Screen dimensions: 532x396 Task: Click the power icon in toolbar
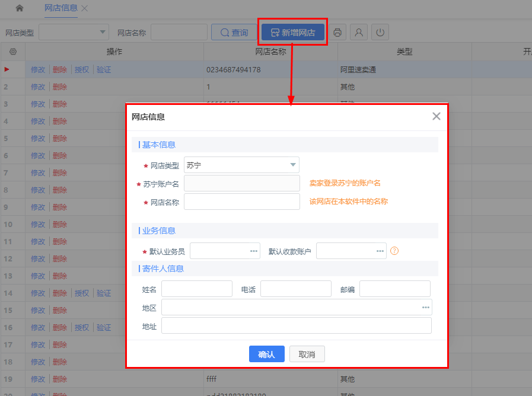pos(380,32)
